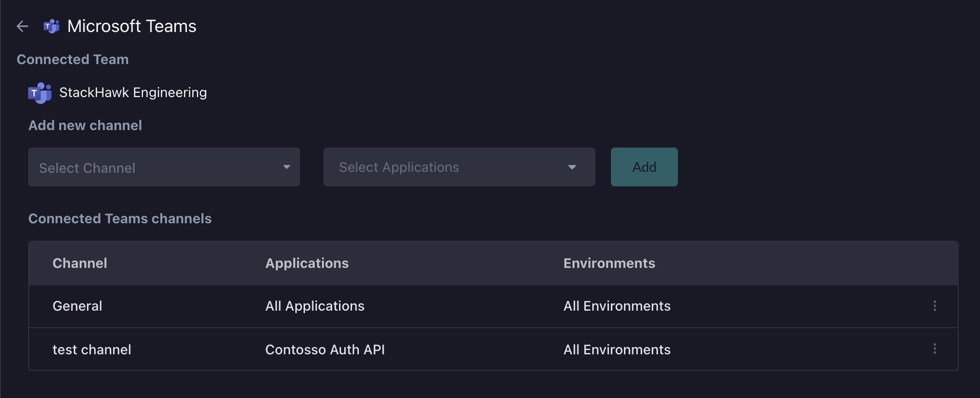Go back using the left arrow icon
Viewport: 980px width, 398px height.
click(x=22, y=26)
